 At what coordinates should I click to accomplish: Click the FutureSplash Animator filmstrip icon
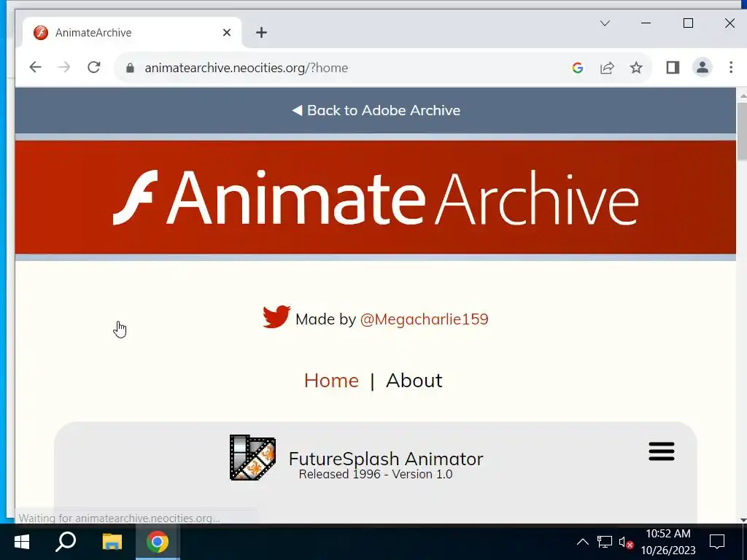[x=252, y=458]
